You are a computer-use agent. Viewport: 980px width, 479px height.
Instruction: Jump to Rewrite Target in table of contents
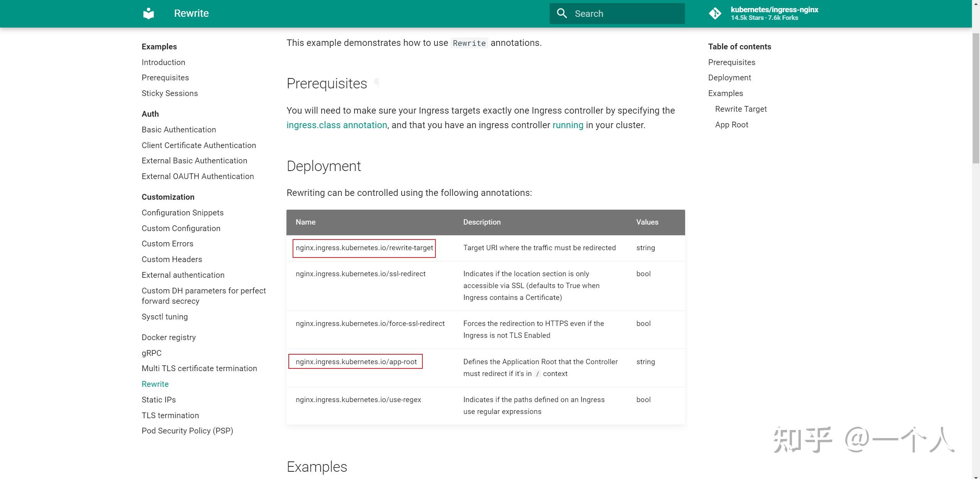click(740, 109)
